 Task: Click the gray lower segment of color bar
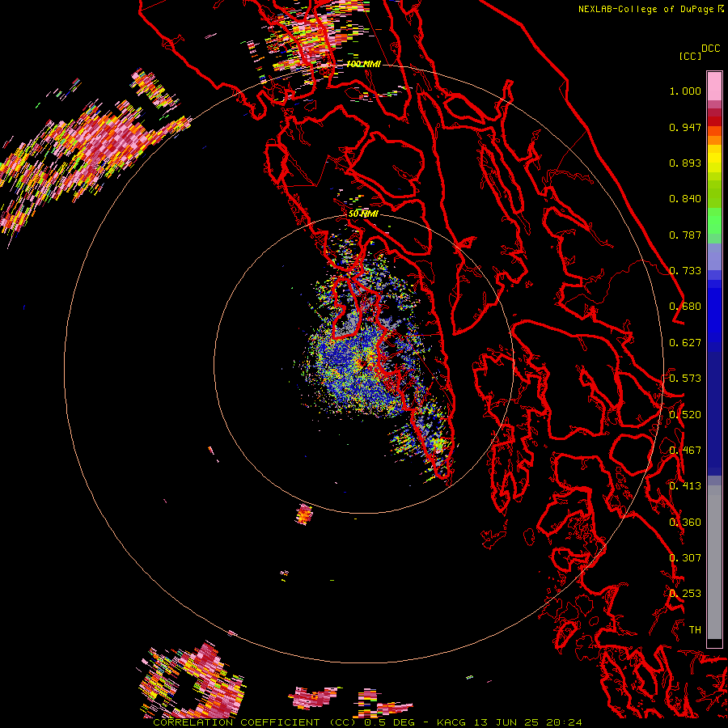click(x=714, y=562)
